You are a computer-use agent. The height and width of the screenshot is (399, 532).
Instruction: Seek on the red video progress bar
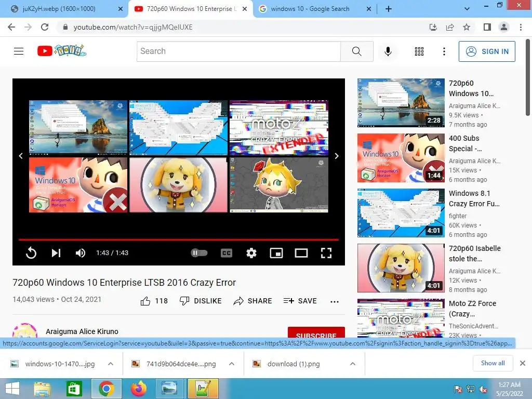(x=179, y=240)
